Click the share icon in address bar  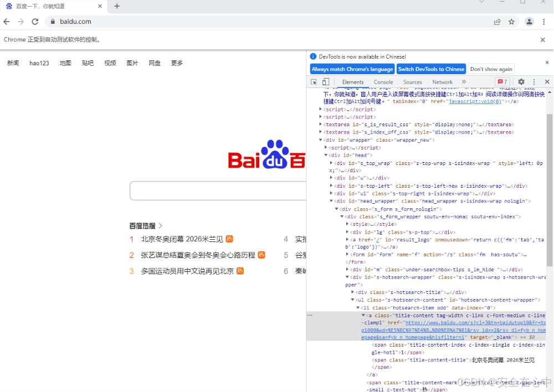(x=497, y=22)
